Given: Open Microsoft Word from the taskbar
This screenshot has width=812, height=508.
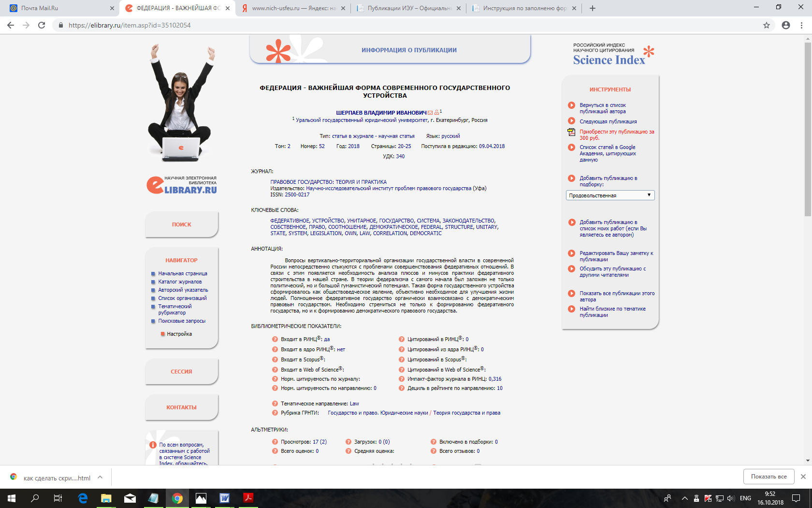Looking at the screenshot, I should click(x=225, y=498).
